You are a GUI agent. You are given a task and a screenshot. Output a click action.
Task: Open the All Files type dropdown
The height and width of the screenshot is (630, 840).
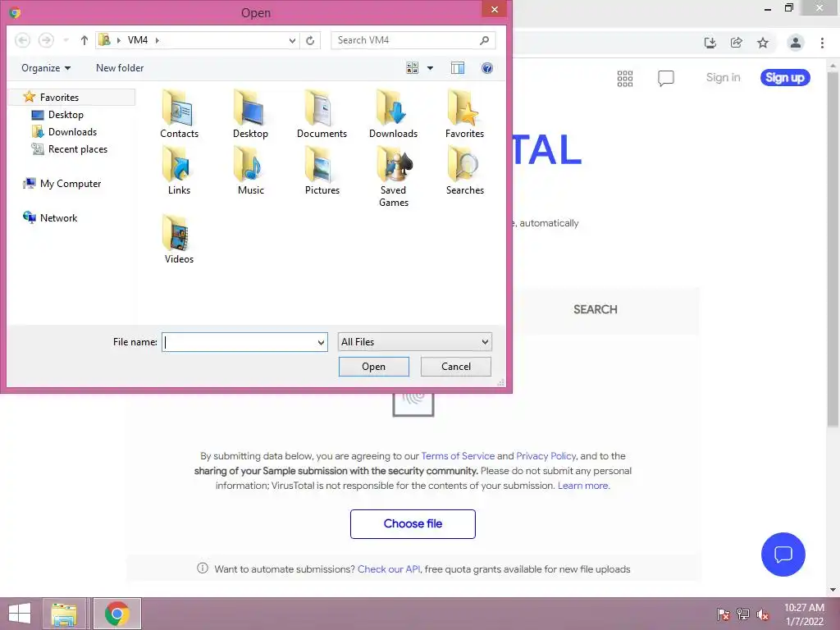(414, 342)
